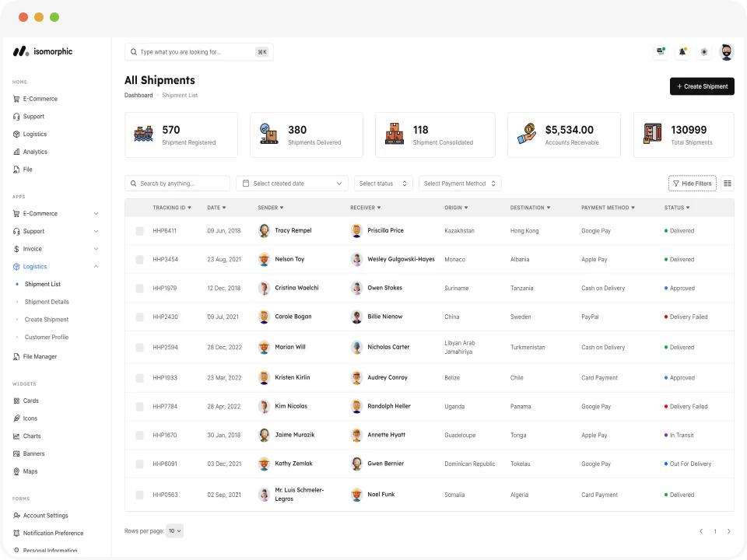Click Nelson Toy's avatar
The height and width of the screenshot is (560, 747).
[x=264, y=259]
